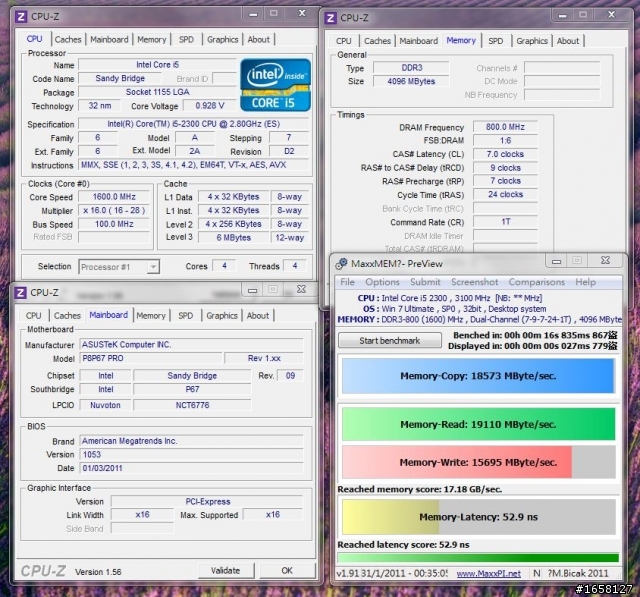
Task: Click the MaxxMEM application icon in its title bar
Action: 341,264
